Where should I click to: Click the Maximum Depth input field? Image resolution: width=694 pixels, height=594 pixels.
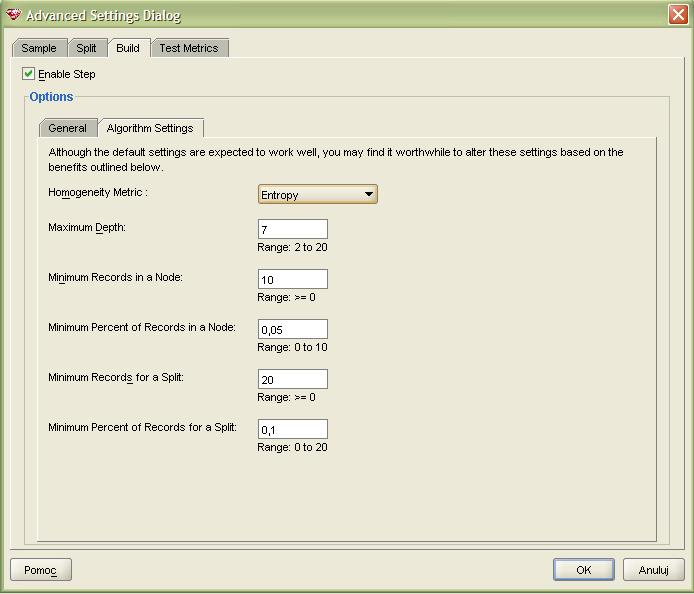point(293,229)
